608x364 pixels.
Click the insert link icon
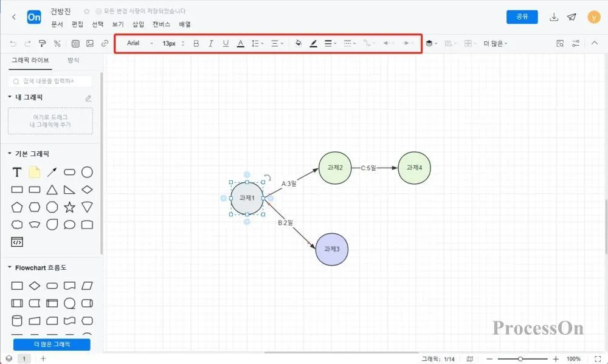(105, 43)
